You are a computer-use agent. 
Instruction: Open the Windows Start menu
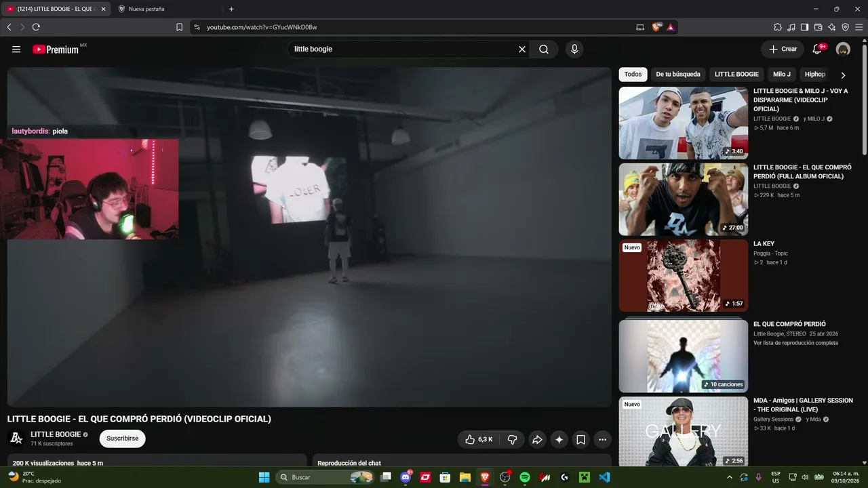[264, 477]
